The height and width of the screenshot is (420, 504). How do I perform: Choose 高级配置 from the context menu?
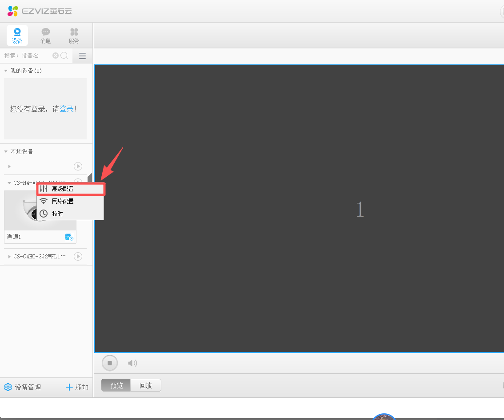pos(63,189)
